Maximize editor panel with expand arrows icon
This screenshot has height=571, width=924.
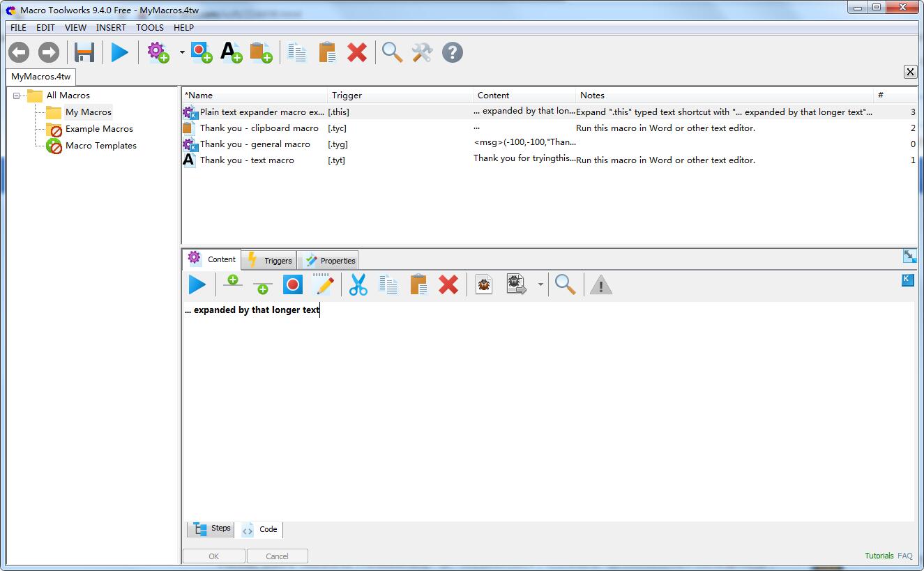click(x=909, y=257)
